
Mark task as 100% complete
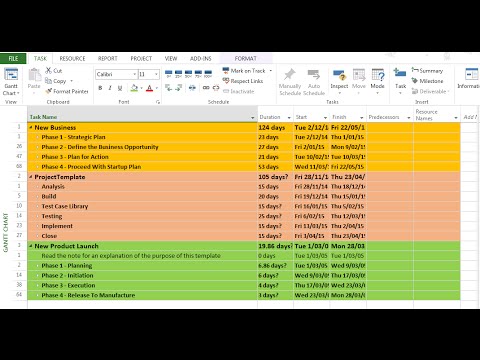(208, 74)
